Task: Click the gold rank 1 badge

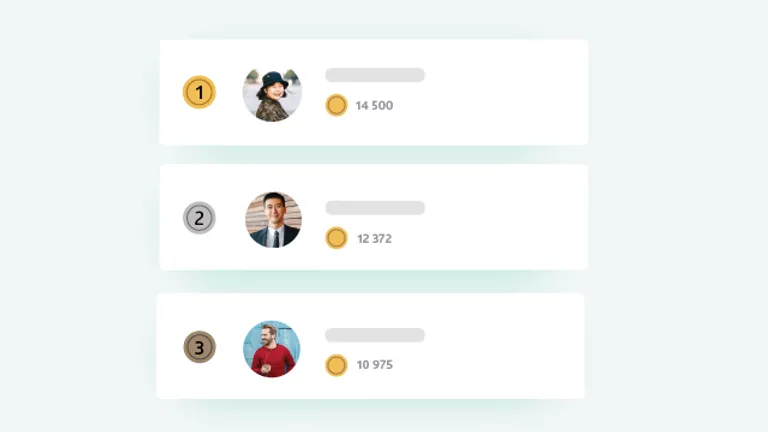Action: (x=199, y=93)
